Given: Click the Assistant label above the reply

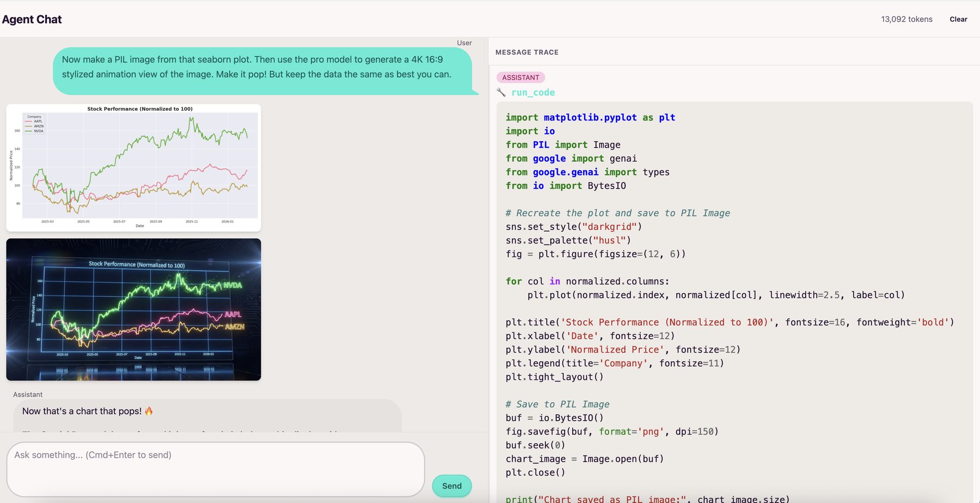Looking at the screenshot, I should point(28,394).
